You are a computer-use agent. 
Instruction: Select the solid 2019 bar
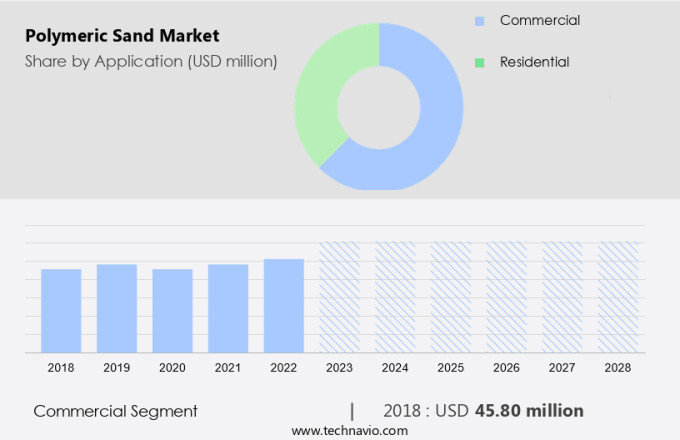pyautogui.click(x=117, y=308)
